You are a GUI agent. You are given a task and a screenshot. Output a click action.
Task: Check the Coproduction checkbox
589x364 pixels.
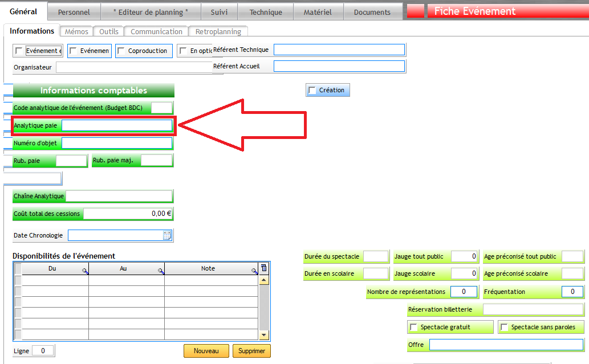click(x=121, y=51)
